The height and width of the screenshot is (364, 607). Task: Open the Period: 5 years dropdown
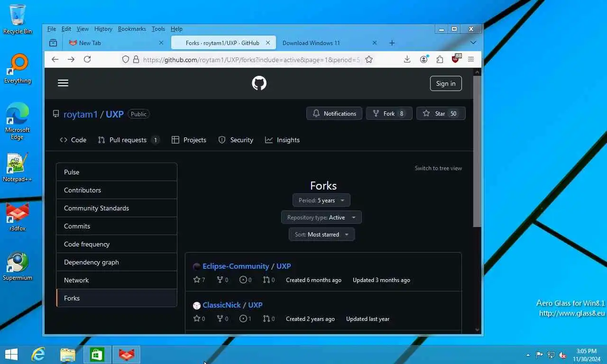(322, 200)
